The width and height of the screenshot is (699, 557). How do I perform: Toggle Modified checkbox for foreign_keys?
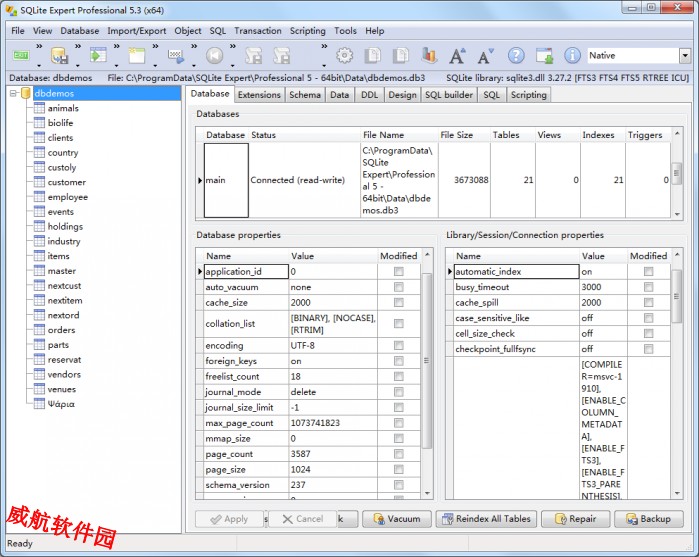(x=399, y=361)
